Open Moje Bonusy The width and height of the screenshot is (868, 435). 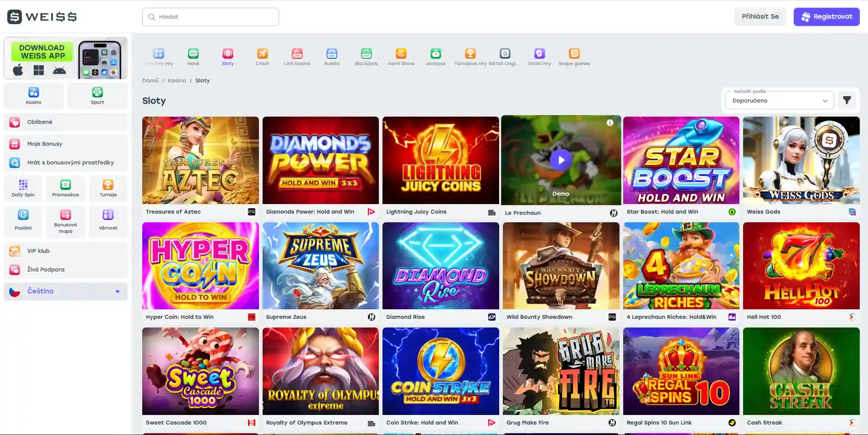coord(66,144)
